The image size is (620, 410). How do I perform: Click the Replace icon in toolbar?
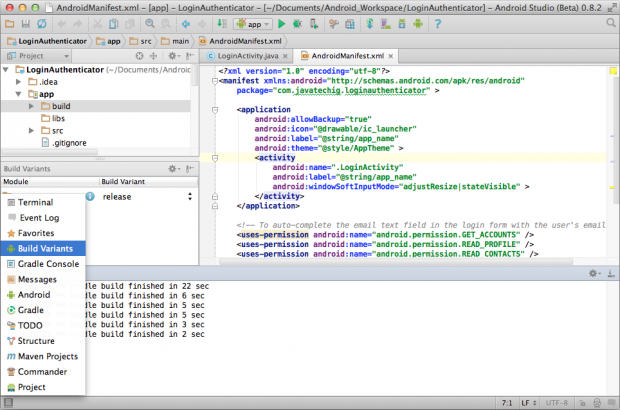pos(166,24)
